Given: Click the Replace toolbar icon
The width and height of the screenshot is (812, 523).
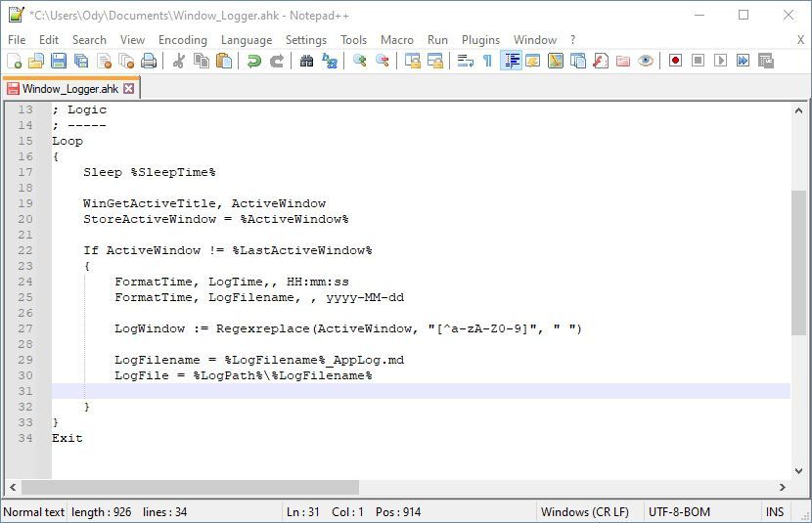Looking at the screenshot, I should click(330, 61).
